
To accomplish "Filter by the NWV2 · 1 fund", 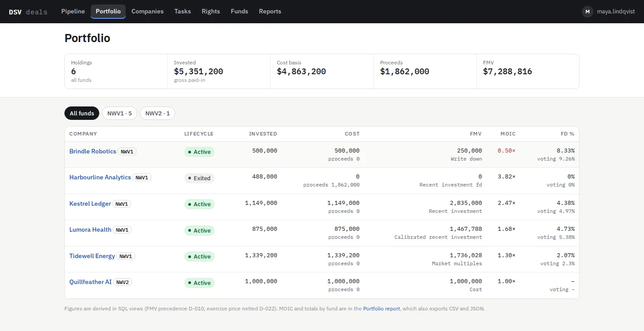I will tap(157, 113).
